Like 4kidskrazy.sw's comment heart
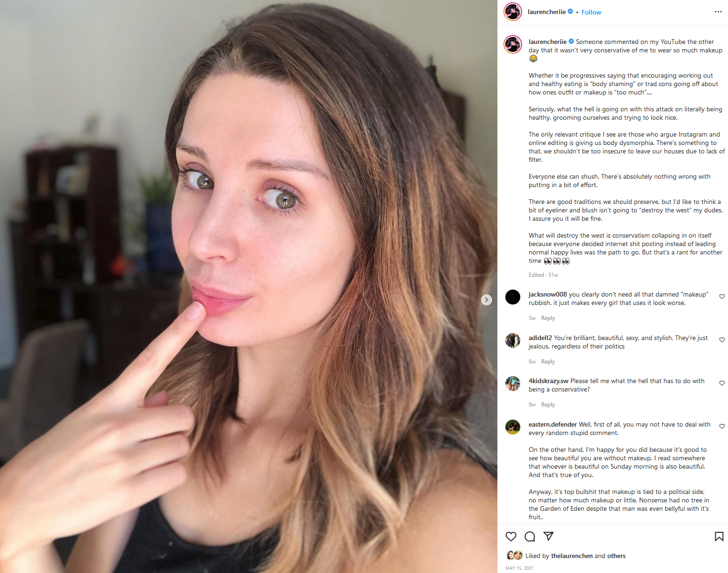728x573 pixels. point(722,383)
